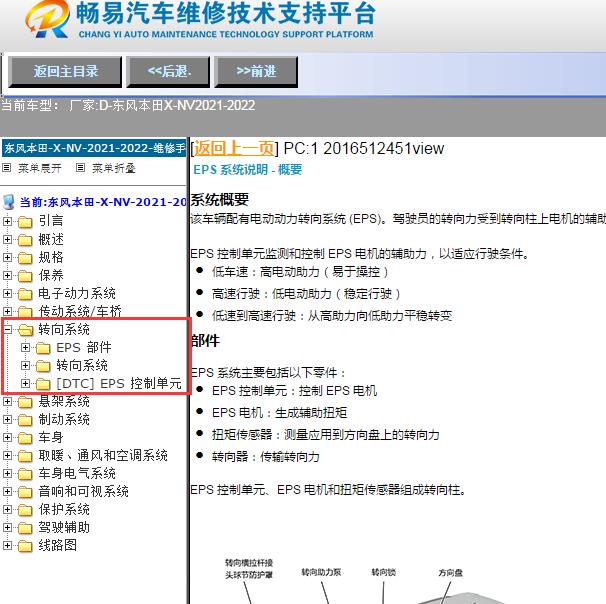Click the 当前车型 vehicle model text
Viewport: 606px width, 604px height.
coord(128,105)
